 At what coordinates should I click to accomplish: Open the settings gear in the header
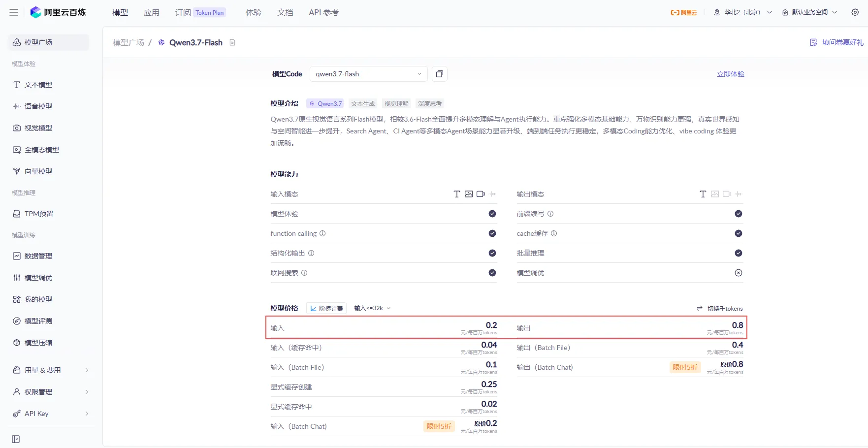coord(855,12)
